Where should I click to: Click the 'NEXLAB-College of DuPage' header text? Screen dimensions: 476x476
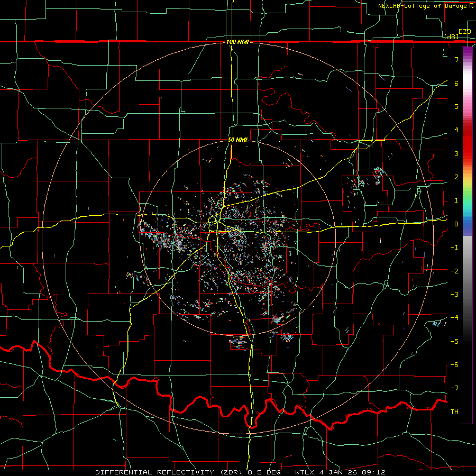(423, 6)
